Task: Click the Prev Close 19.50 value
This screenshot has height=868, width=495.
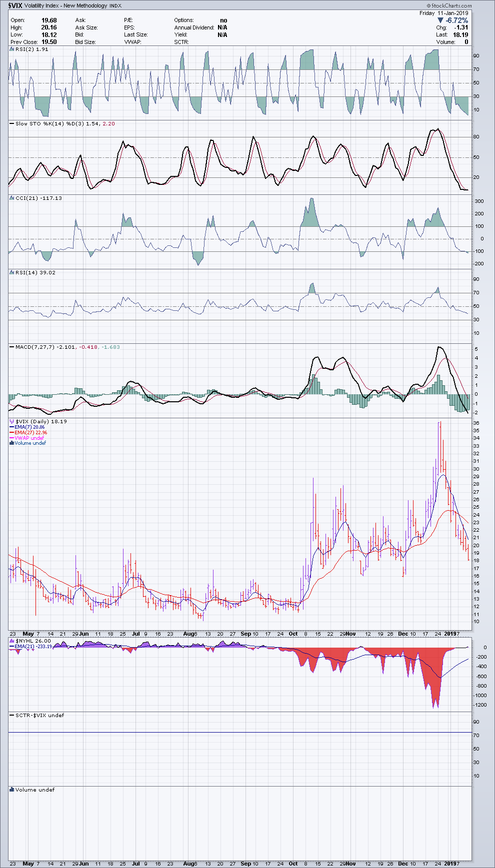Action: click(49, 42)
